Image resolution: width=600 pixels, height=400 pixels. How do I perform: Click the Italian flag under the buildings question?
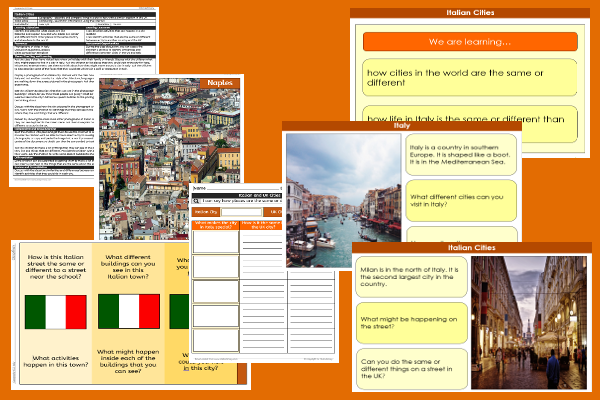pos(129,311)
